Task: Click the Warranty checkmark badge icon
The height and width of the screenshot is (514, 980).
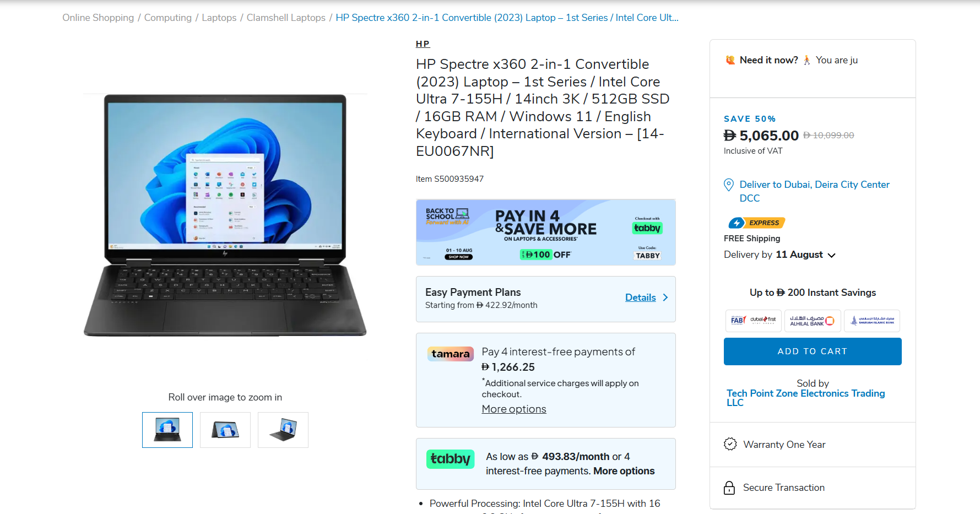Action: 730,444
